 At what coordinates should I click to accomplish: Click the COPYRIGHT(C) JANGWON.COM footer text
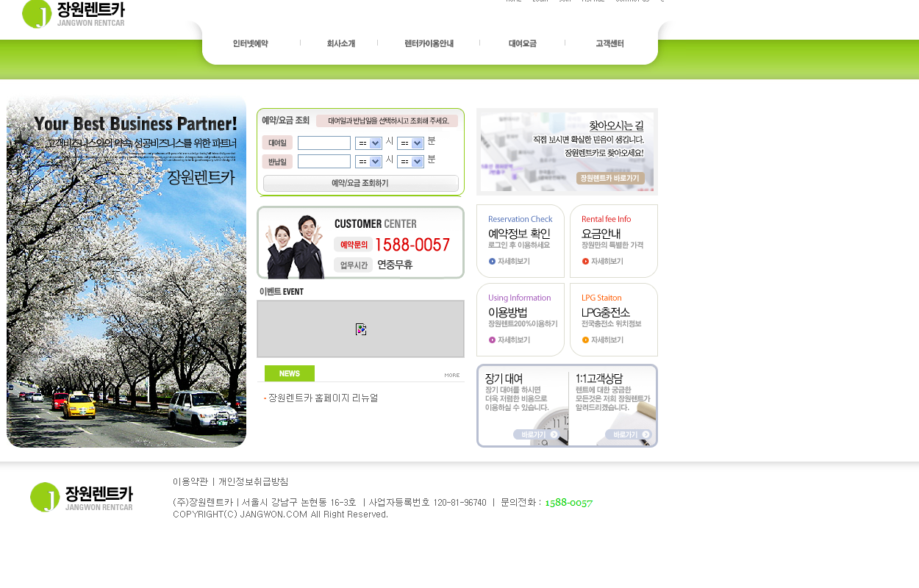pos(280,514)
